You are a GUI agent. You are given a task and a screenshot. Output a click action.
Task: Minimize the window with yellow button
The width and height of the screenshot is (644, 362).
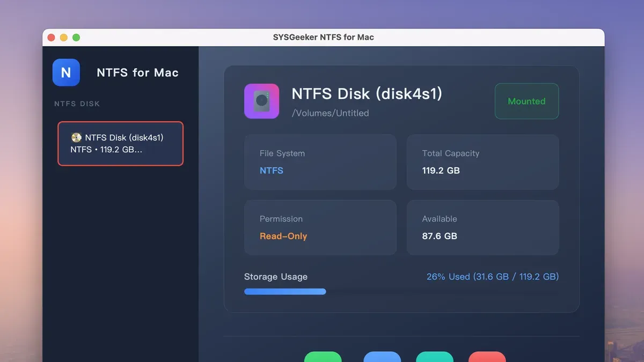(64, 38)
